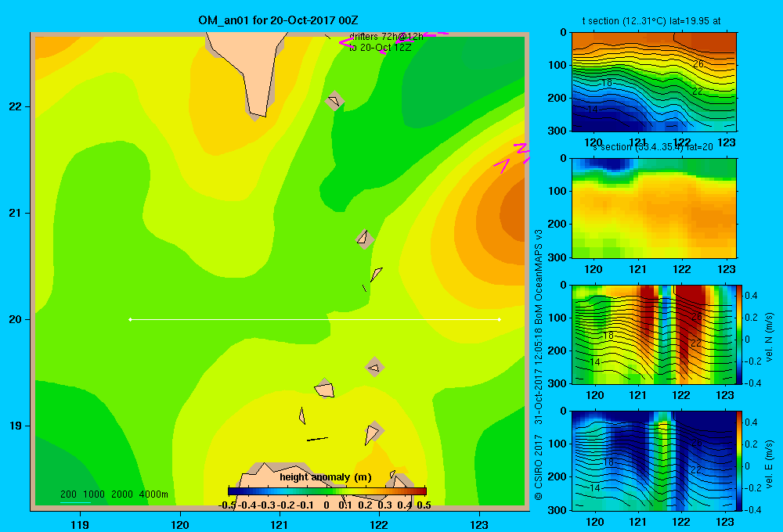Image resolution: width=783 pixels, height=532 pixels.
Task: Open the salinity section plot
Action: (x=654, y=208)
